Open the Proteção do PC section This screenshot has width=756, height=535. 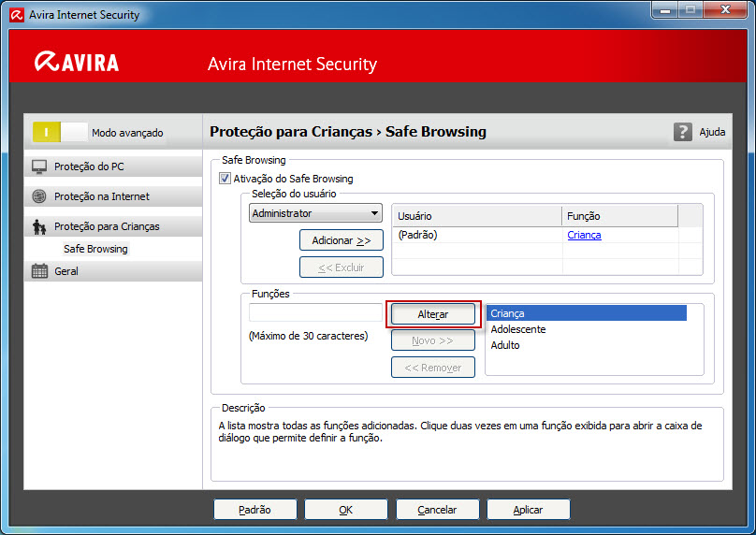tap(113, 166)
